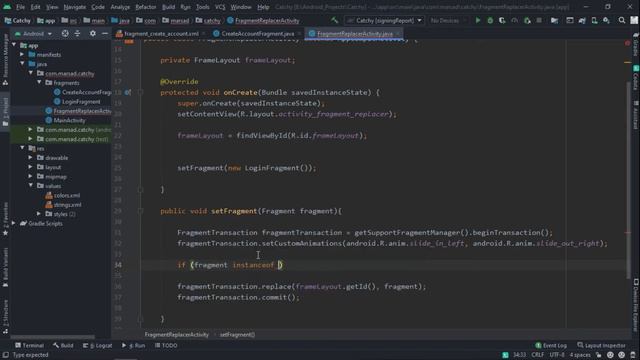This screenshot has height=360, width=640.
Task: Open the SDK Manager icon
Action: pos(607,20)
